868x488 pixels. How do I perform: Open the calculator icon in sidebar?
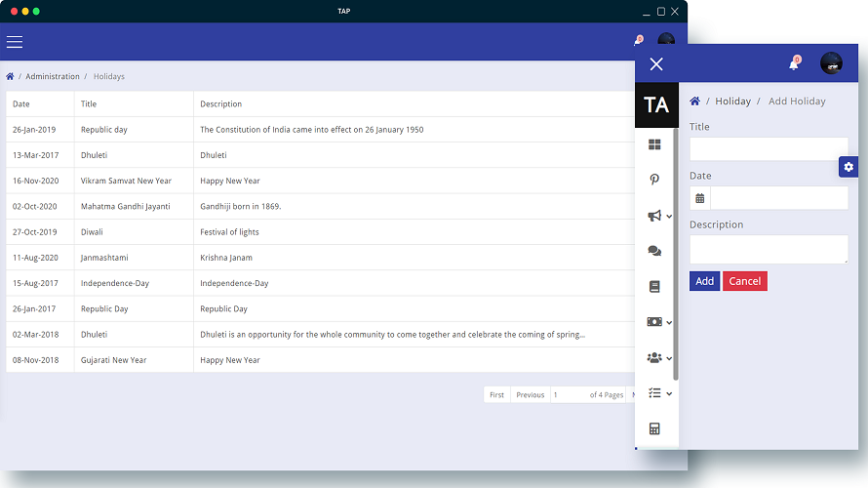click(x=654, y=428)
